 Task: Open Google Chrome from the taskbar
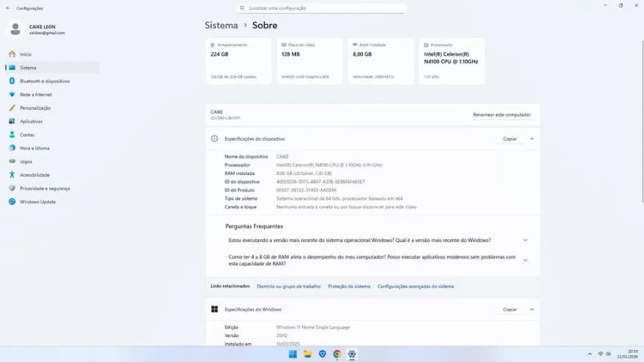pos(337,354)
